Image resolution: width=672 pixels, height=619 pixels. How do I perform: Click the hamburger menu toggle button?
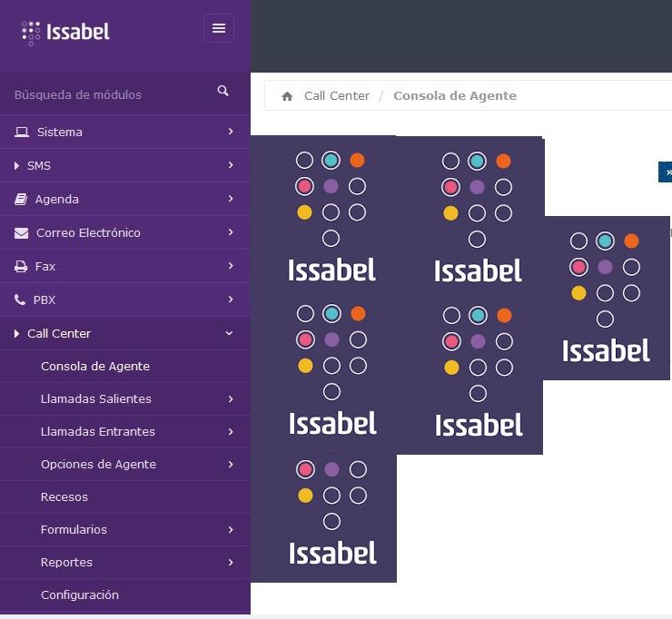[219, 28]
